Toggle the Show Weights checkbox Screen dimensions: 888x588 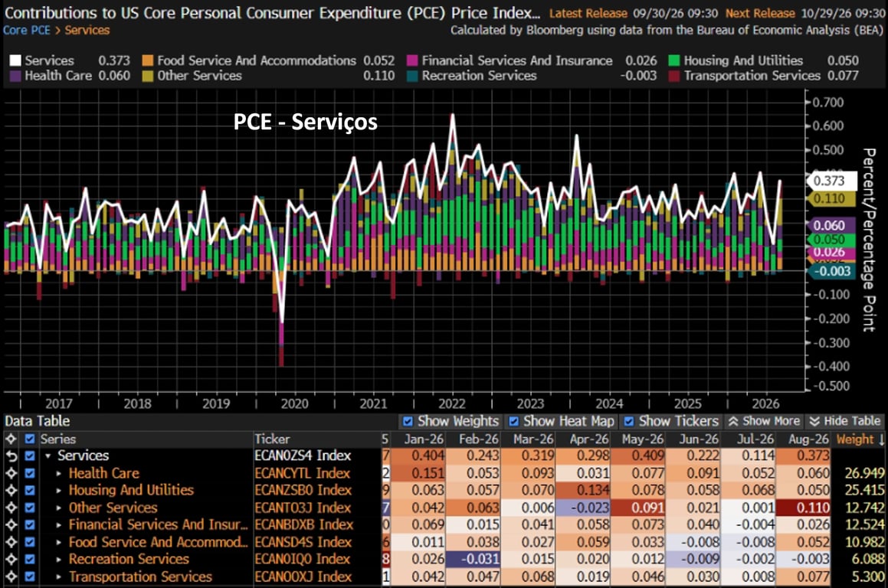coord(408,422)
